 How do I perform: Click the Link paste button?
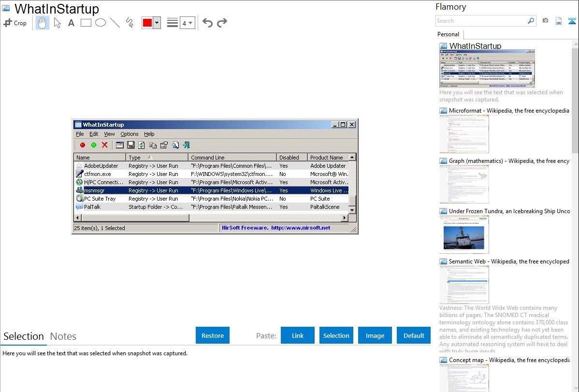coord(298,335)
